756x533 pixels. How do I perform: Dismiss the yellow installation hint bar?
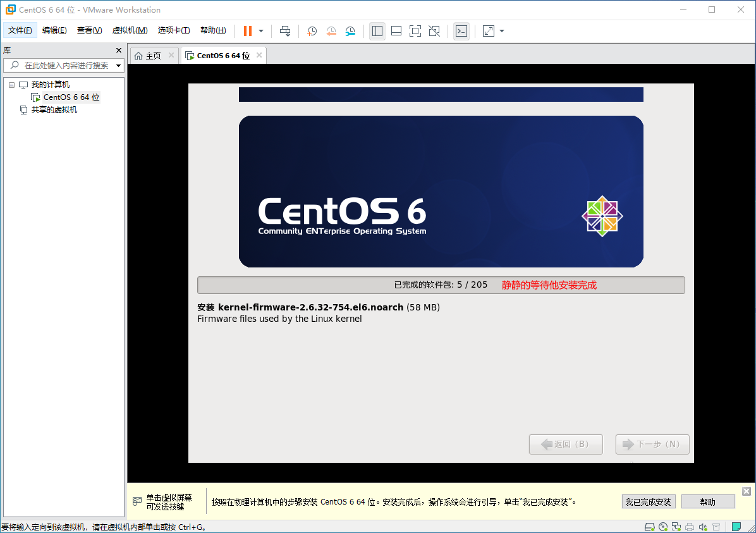[747, 491]
